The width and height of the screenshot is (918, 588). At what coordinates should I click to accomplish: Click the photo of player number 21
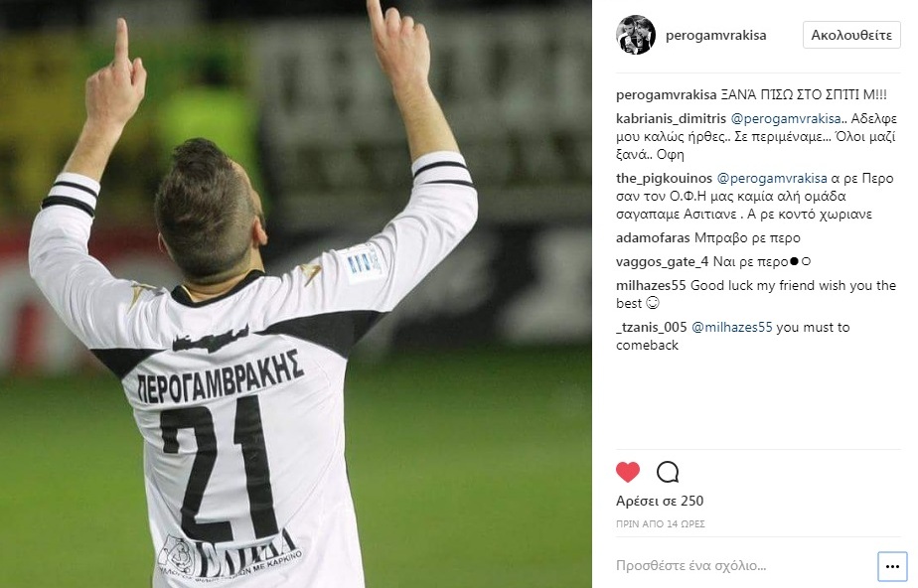coord(296,294)
